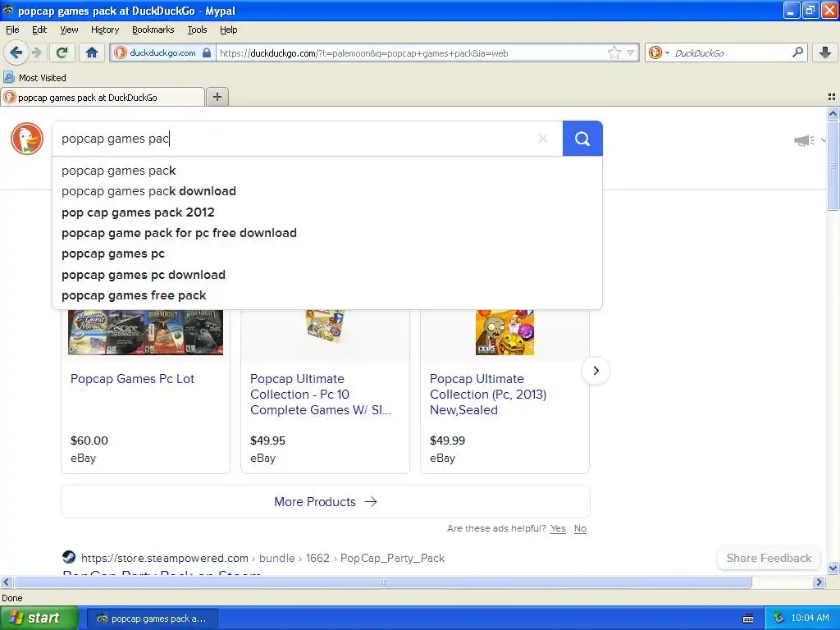Click the megaphone announcements icon
Screen dimensions: 840x630
804,140
